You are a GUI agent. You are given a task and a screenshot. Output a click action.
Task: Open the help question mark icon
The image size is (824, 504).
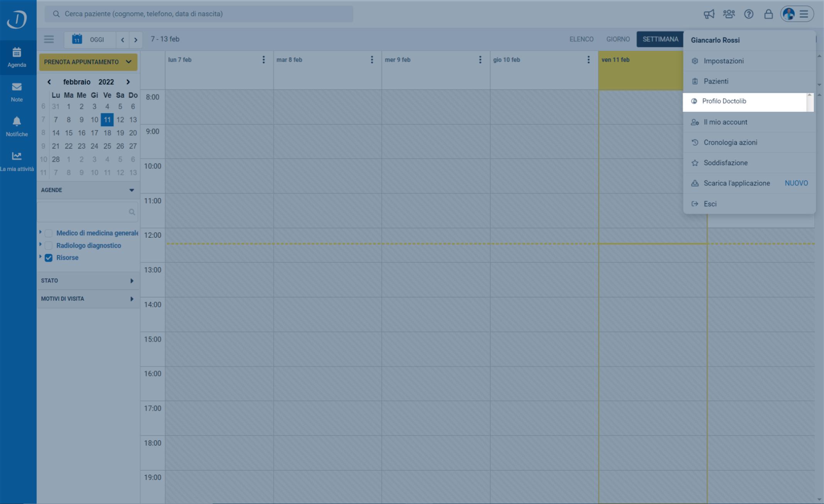pos(749,14)
